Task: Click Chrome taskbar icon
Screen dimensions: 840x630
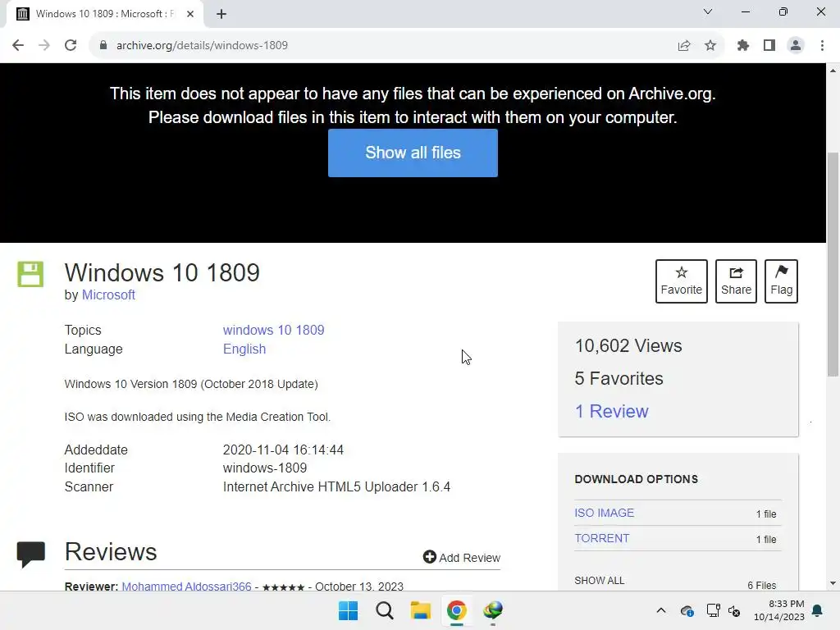Action: [x=456, y=610]
